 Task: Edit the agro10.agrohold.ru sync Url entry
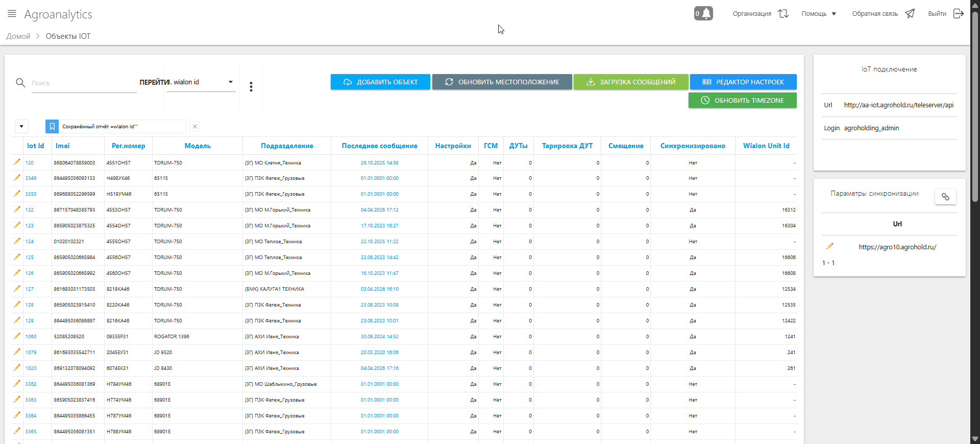[x=829, y=246]
